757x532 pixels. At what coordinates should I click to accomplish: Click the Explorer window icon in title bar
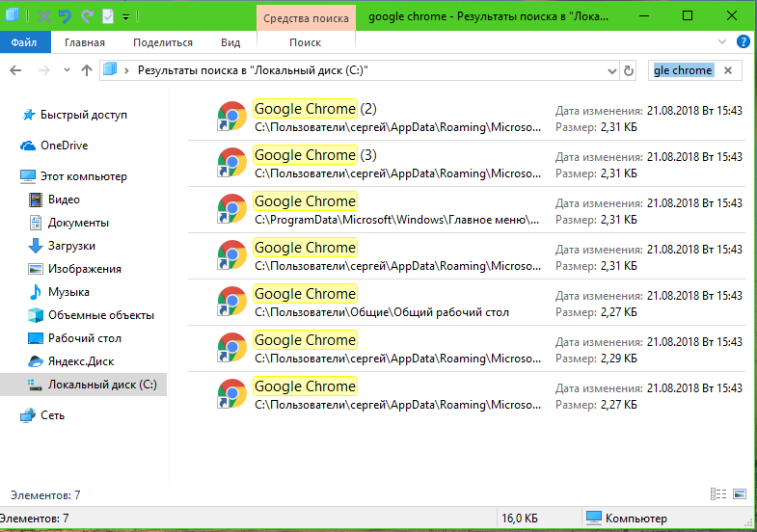pos(13,15)
